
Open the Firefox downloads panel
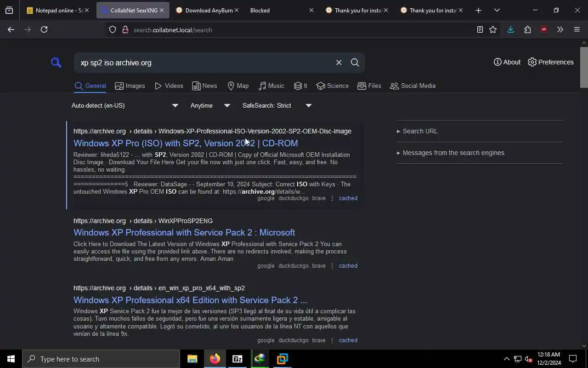[510, 29]
